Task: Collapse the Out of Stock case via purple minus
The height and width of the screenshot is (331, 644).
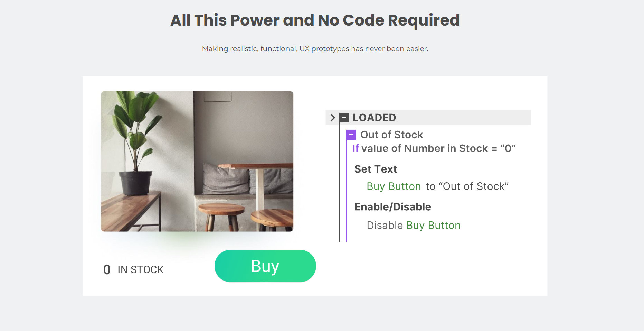Action: pyautogui.click(x=351, y=135)
